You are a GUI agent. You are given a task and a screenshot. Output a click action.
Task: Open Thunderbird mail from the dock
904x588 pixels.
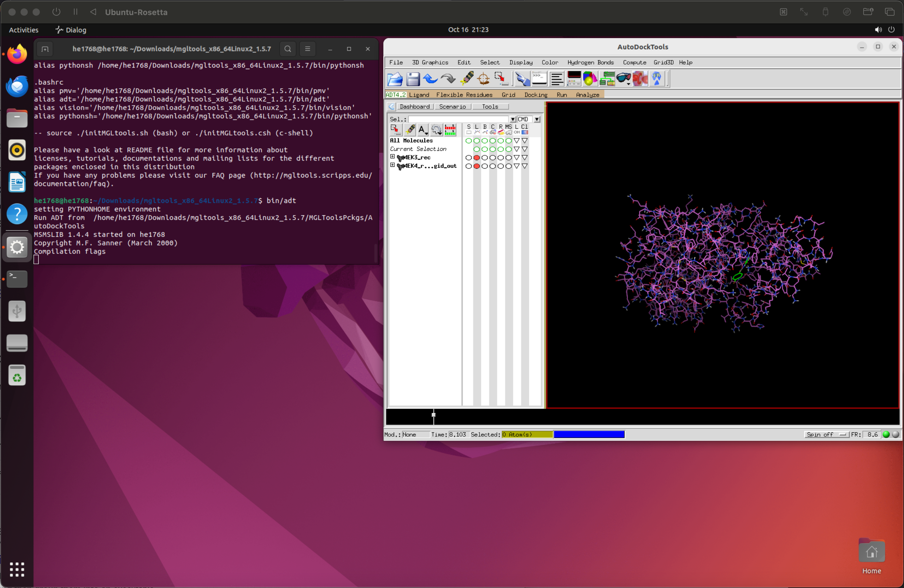point(17,86)
